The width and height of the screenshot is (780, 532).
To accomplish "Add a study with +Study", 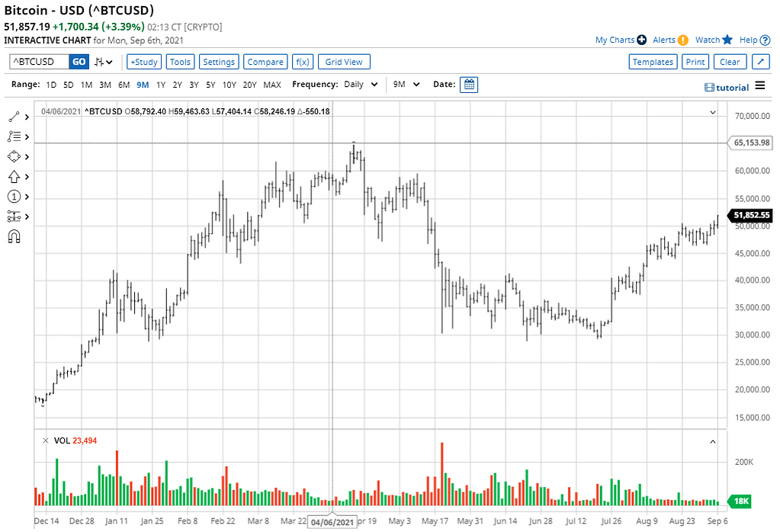I will pyautogui.click(x=144, y=62).
